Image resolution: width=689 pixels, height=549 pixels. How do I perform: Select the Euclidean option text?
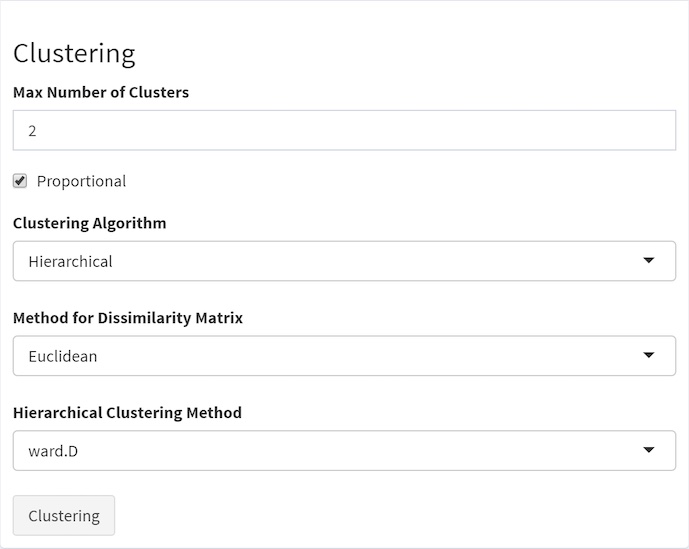point(63,356)
